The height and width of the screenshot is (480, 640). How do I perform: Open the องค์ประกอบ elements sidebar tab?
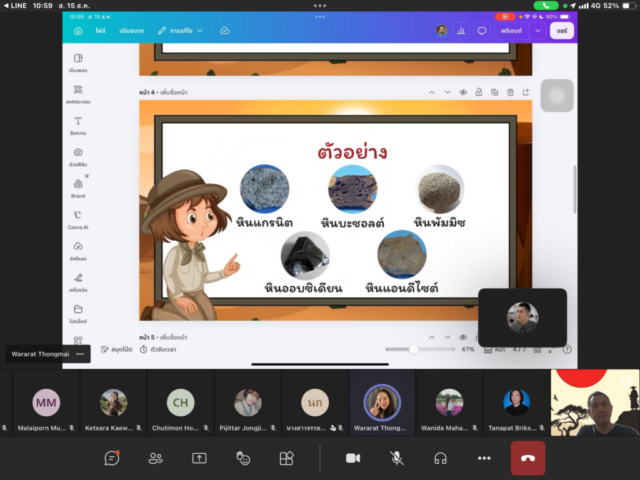coord(78,94)
